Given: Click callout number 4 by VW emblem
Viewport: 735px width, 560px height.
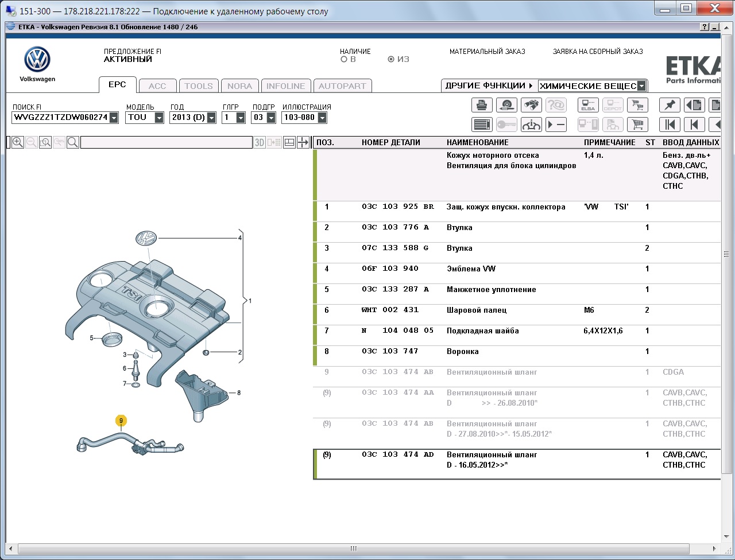Looking at the screenshot, I should tap(240, 237).
